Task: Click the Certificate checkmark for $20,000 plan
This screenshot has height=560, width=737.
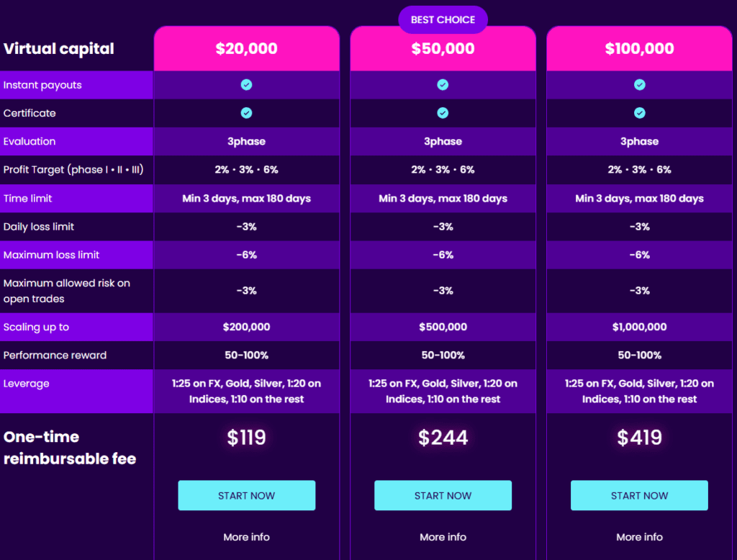Action: coord(247,113)
